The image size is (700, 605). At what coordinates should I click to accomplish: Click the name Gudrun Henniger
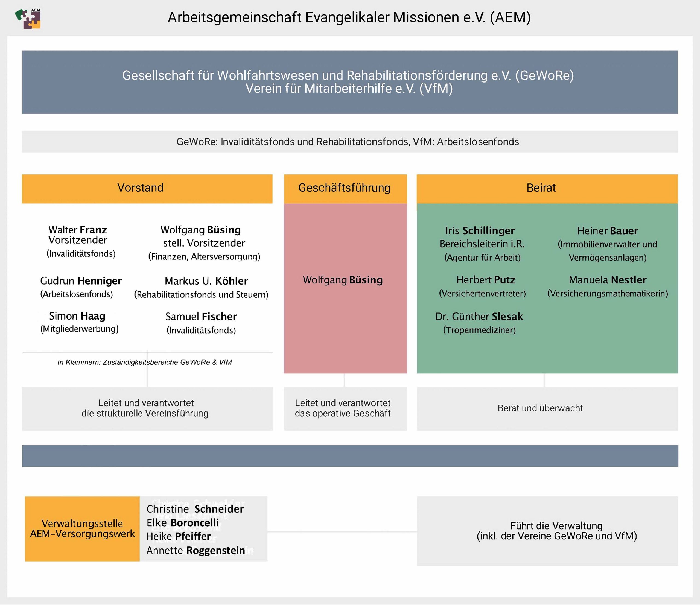tap(81, 281)
